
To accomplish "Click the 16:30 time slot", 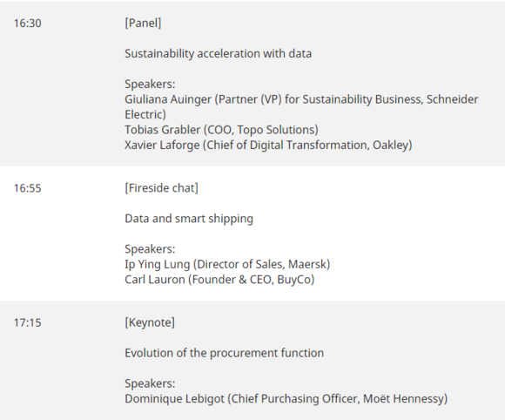I will [27, 24].
